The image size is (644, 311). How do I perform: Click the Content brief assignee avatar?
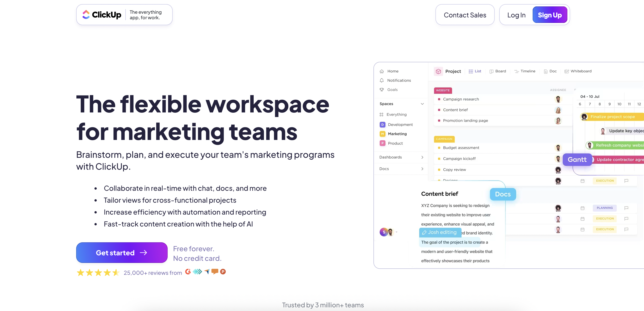[558, 110]
